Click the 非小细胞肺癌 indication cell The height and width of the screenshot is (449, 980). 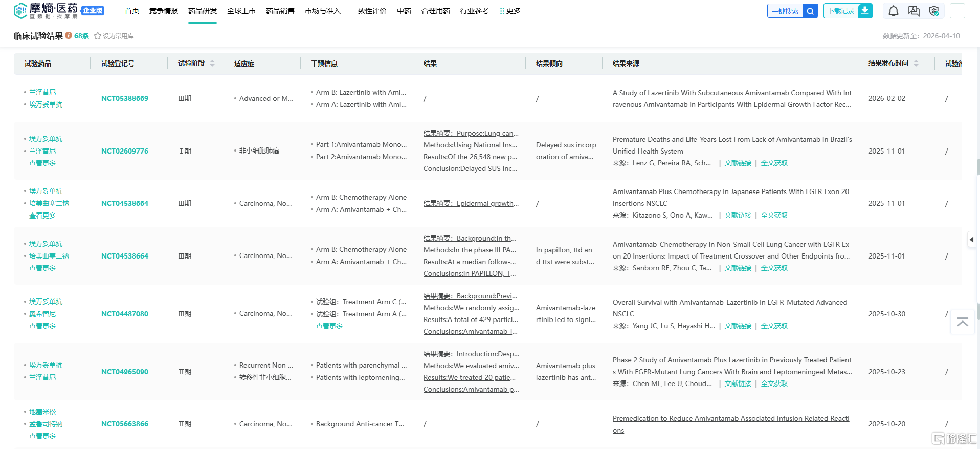pos(259,151)
